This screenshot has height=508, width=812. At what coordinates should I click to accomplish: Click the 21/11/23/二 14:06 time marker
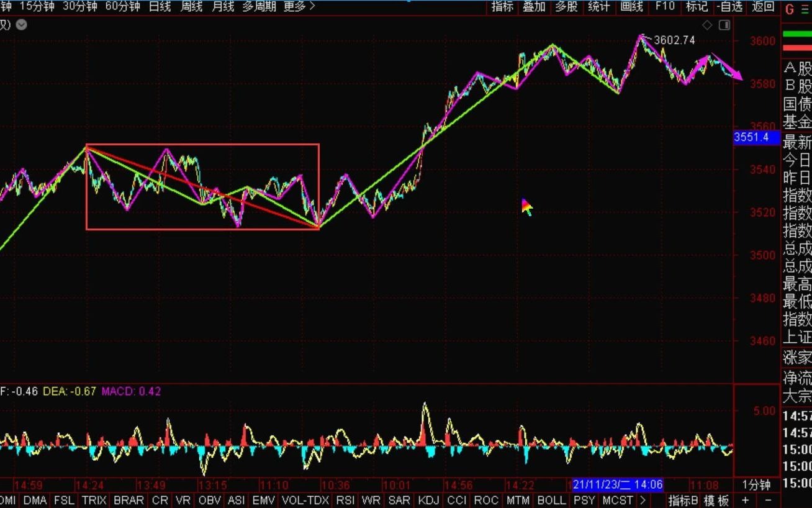[617, 484]
